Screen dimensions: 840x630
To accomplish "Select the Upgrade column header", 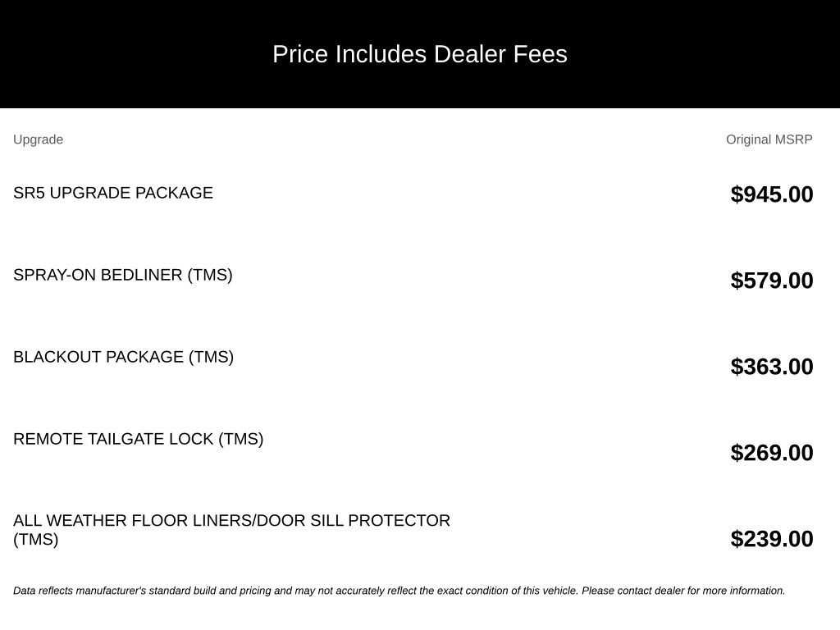I will (38, 139).
